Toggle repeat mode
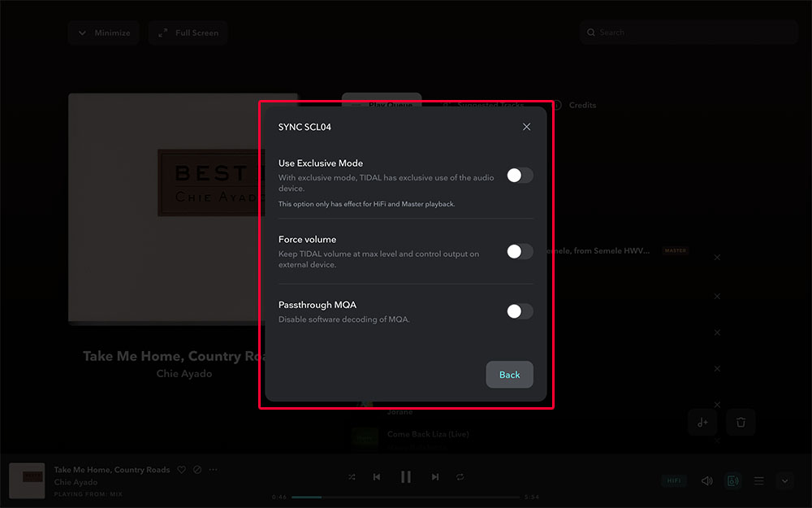812x508 pixels. (460, 477)
